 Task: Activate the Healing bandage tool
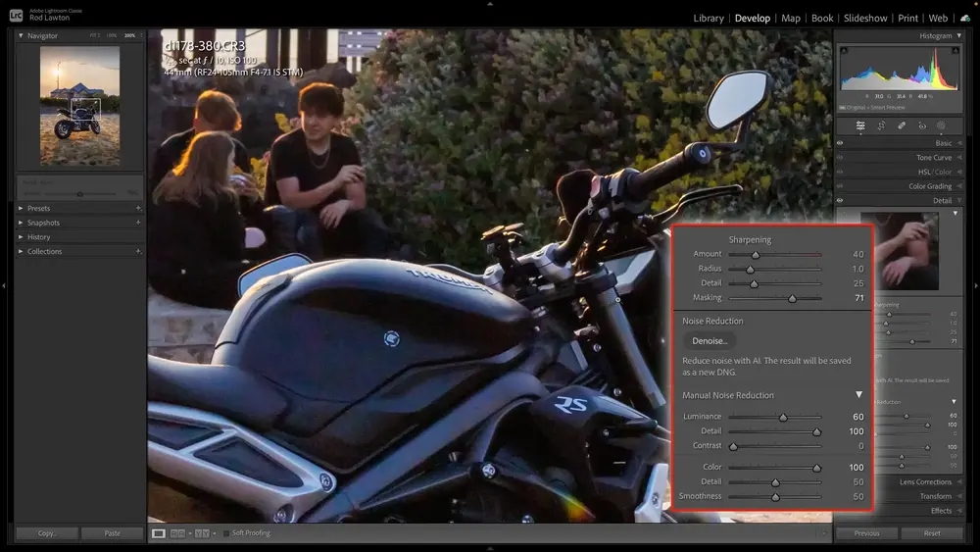[x=902, y=125]
